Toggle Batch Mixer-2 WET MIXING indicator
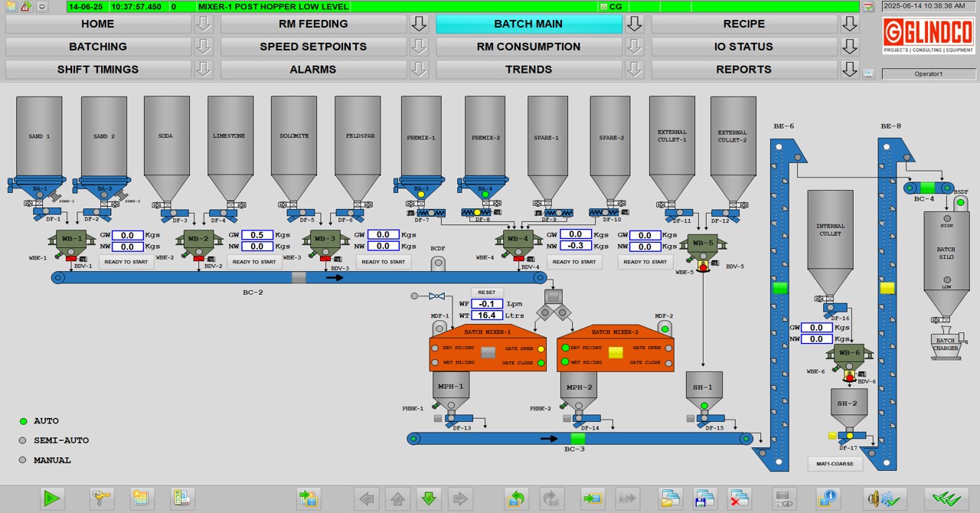The height and width of the screenshot is (513, 980). tap(565, 362)
